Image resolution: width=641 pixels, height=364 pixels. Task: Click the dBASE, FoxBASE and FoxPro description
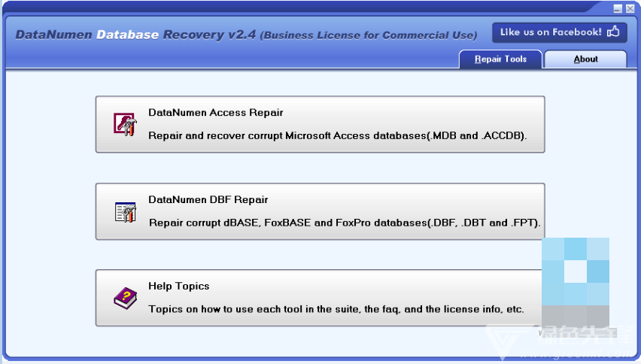point(345,223)
